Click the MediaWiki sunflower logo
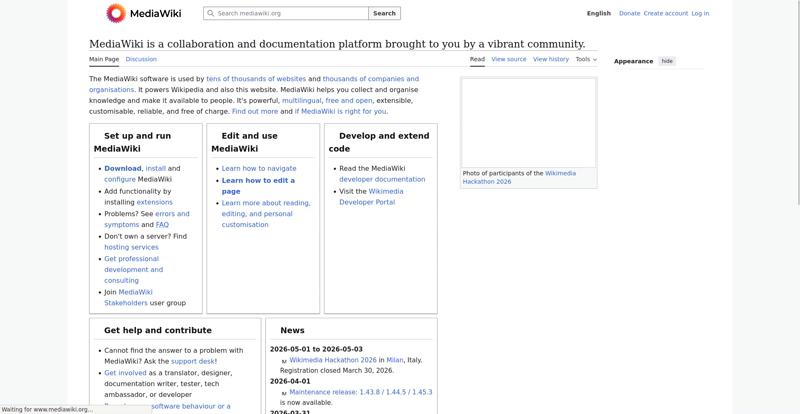 coord(116,13)
